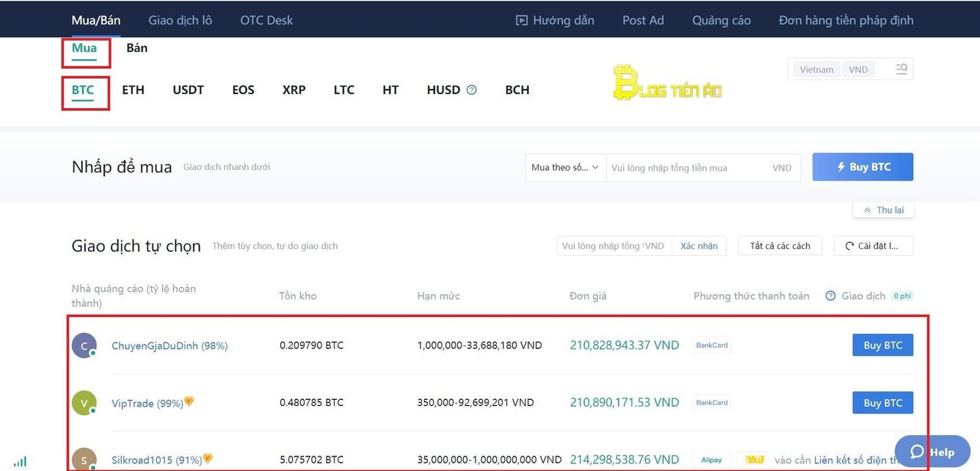The width and height of the screenshot is (980, 471).
Task: Select the EOS coin tab
Action: (243, 90)
